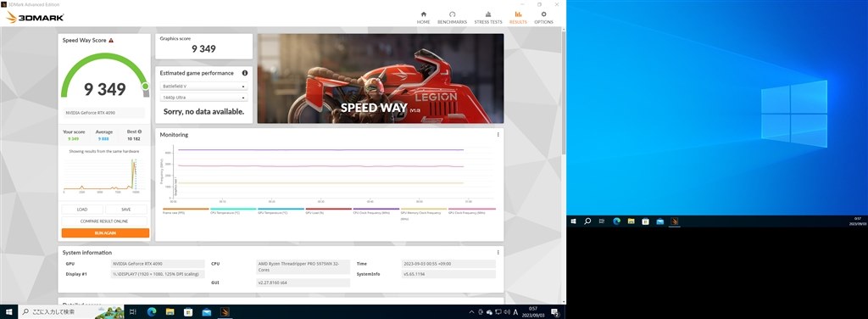Click the Graphics score value 9 349
This screenshot has width=868, height=319.
pos(203,48)
